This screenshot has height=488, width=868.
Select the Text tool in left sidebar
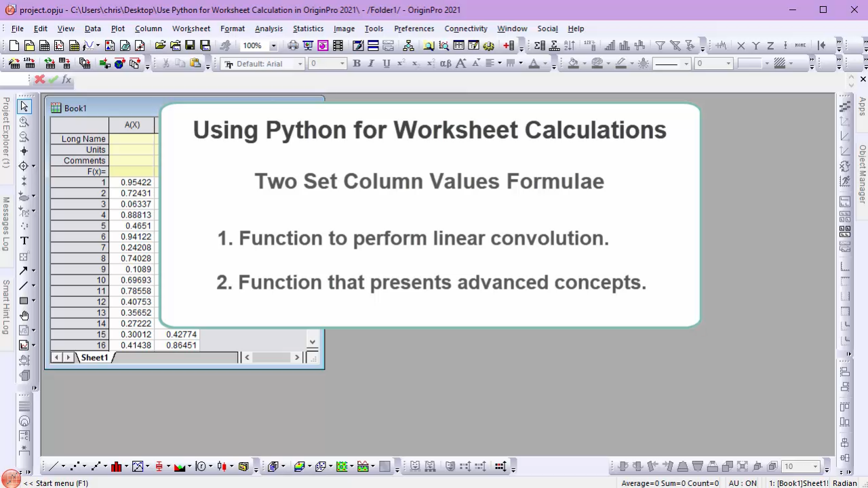(x=24, y=240)
